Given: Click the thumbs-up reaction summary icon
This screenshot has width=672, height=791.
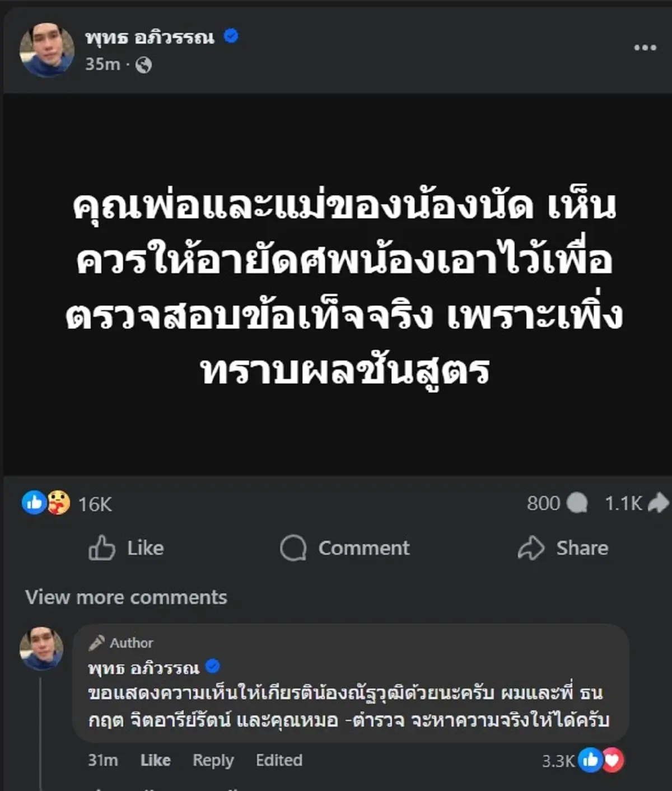Looking at the screenshot, I should pyautogui.click(x=35, y=503).
